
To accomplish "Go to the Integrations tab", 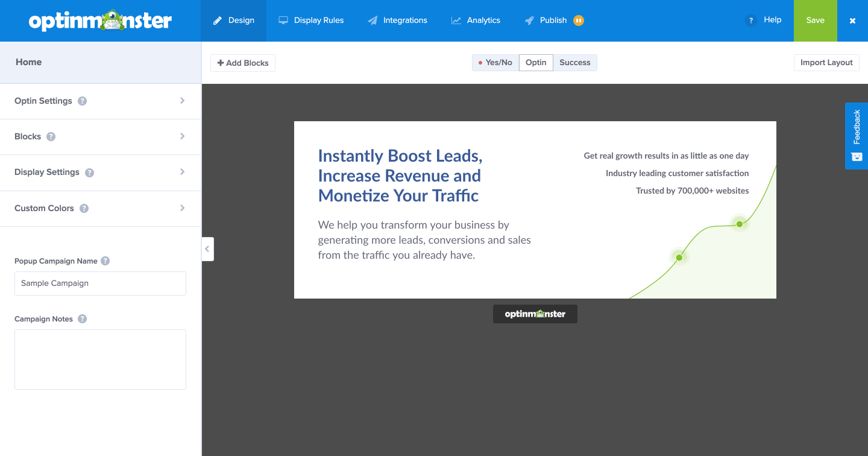I will tap(398, 21).
